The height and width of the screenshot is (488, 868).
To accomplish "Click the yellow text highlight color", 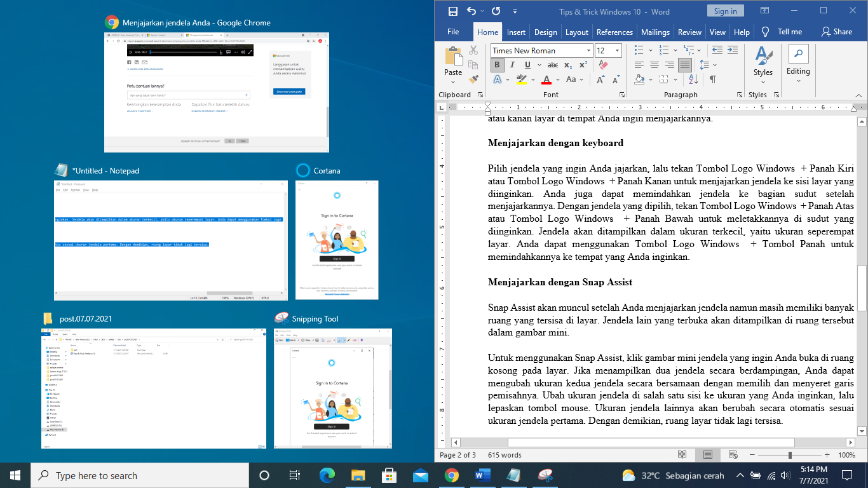I will tap(521, 79).
